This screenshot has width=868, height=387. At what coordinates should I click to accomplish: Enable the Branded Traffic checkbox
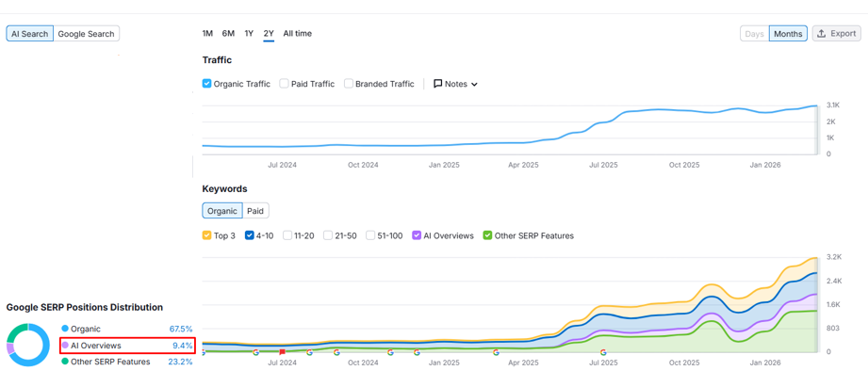point(349,84)
